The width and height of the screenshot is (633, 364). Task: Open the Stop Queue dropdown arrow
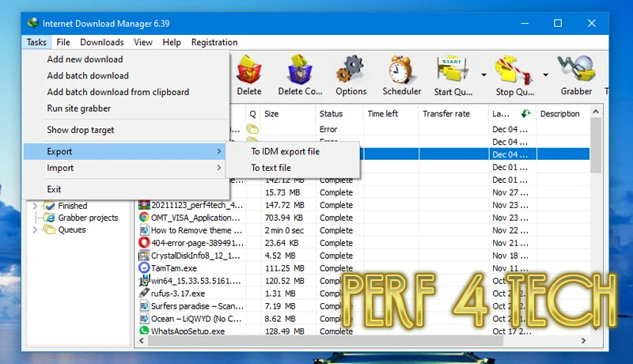click(545, 74)
